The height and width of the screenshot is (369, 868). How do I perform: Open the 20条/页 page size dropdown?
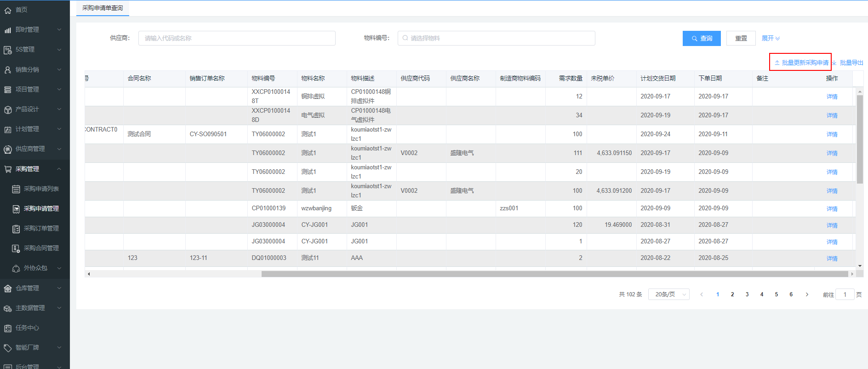click(x=668, y=294)
